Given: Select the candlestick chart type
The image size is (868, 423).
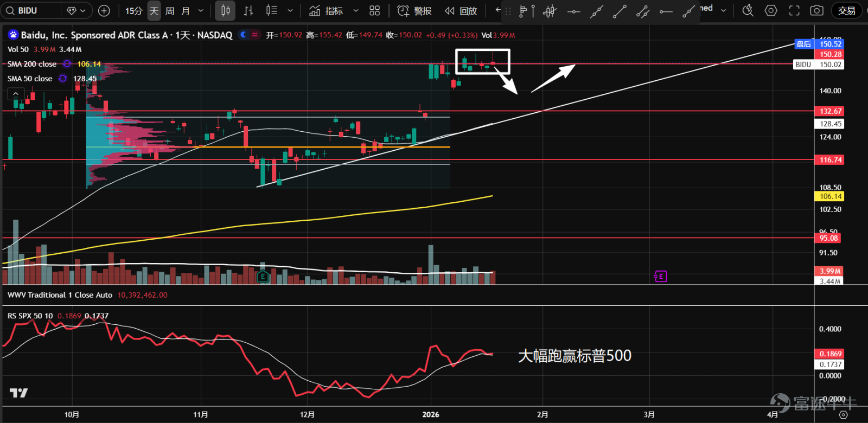Looking at the screenshot, I should (226, 10).
